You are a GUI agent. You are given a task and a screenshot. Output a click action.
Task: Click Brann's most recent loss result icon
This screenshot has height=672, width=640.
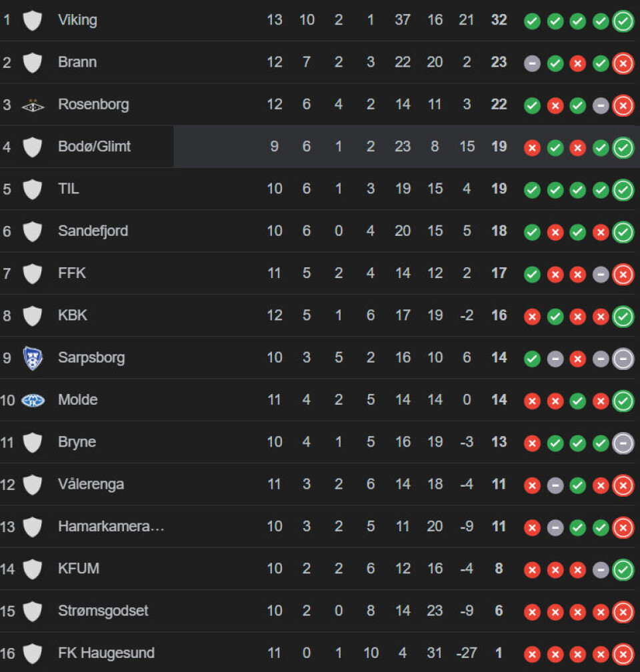tap(623, 63)
